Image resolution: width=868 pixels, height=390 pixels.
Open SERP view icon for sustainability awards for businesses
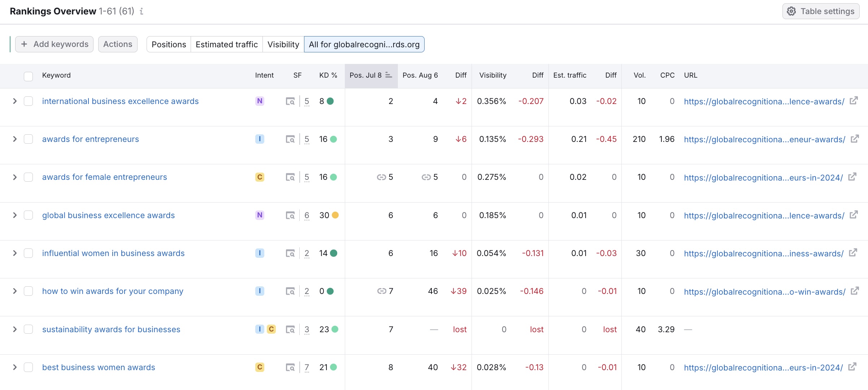pyautogui.click(x=290, y=330)
